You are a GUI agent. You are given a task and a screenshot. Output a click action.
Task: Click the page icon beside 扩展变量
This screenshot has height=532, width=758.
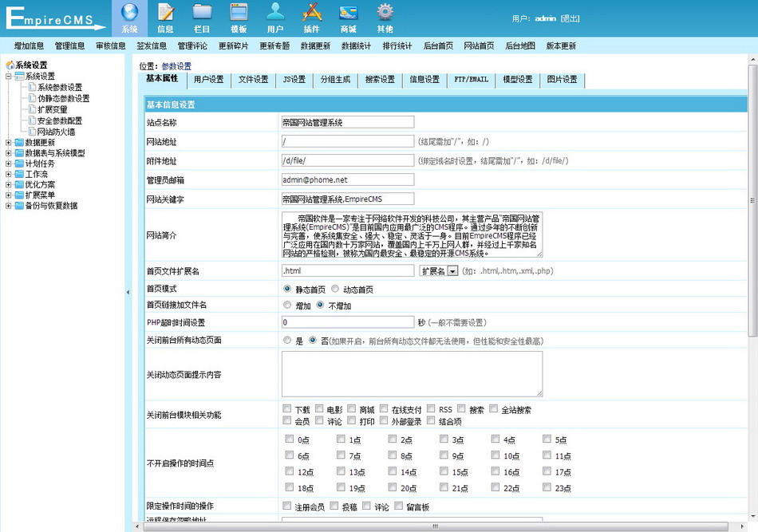(x=32, y=109)
